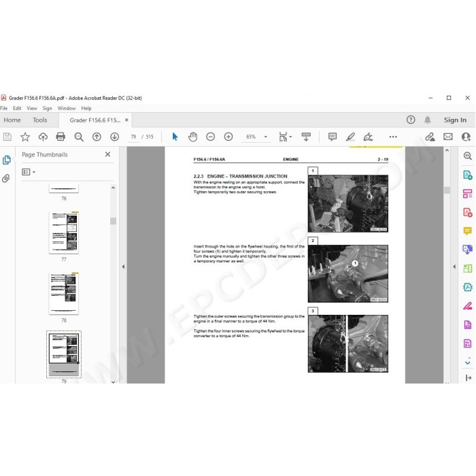This screenshot has height=476, width=476.
Task: Open share with others icon
Action: 466,137
